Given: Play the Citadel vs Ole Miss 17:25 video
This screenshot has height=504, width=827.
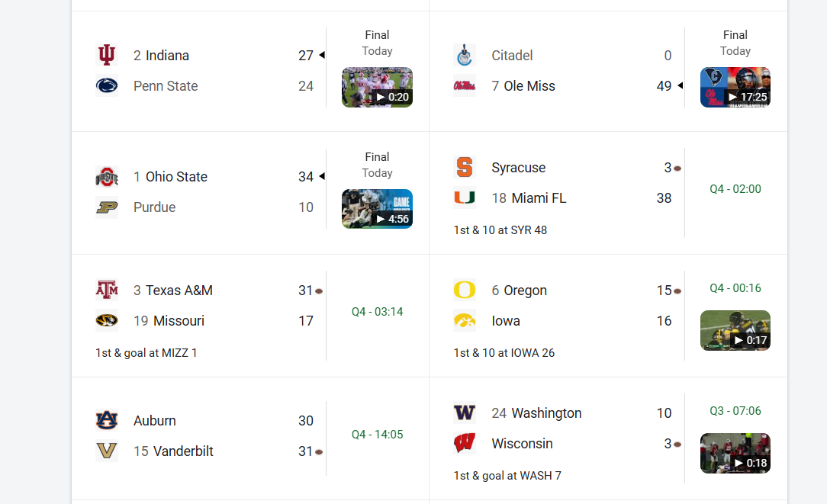Looking at the screenshot, I should point(735,88).
